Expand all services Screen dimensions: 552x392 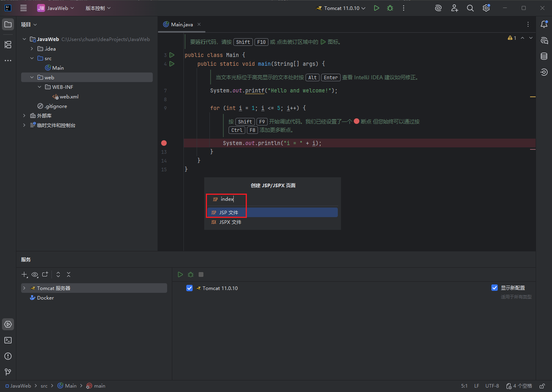coord(58,274)
